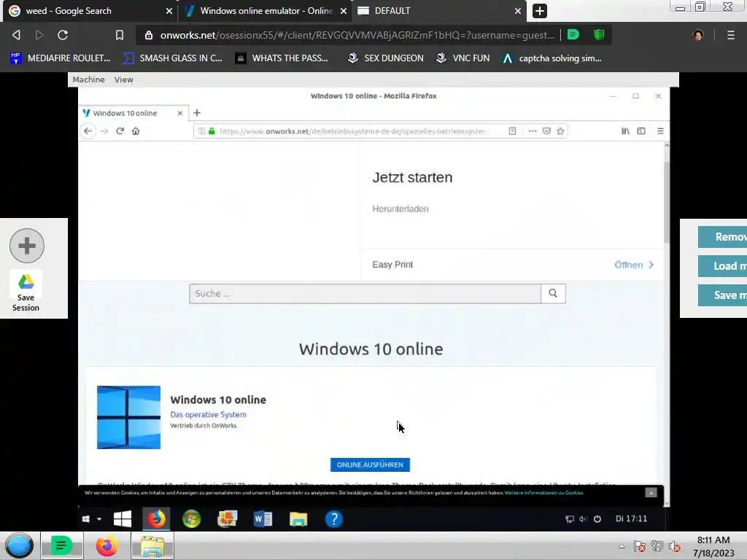The image size is (747, 560).
Task: Go back in outer browser
Action: coord(16,35)
